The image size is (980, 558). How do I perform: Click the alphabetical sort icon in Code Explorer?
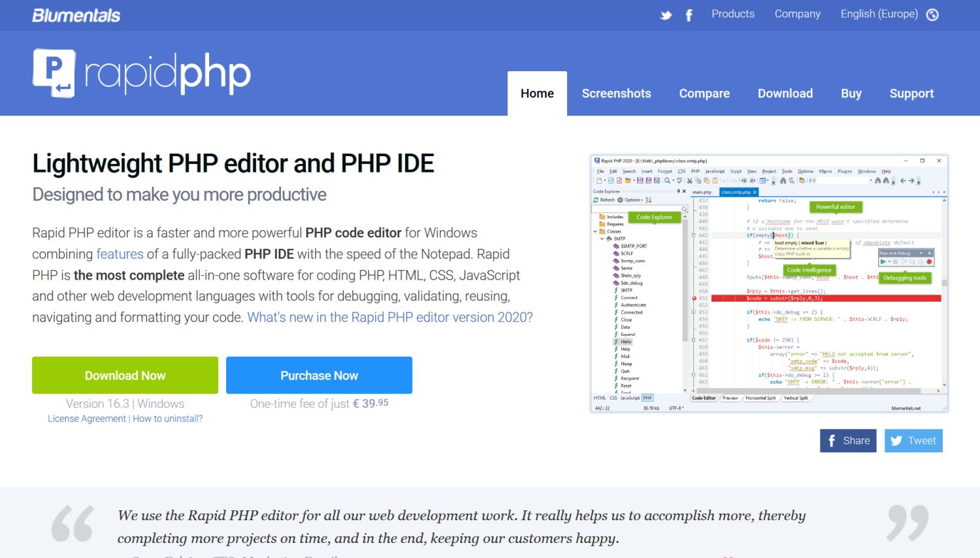(x=647, y=200)
